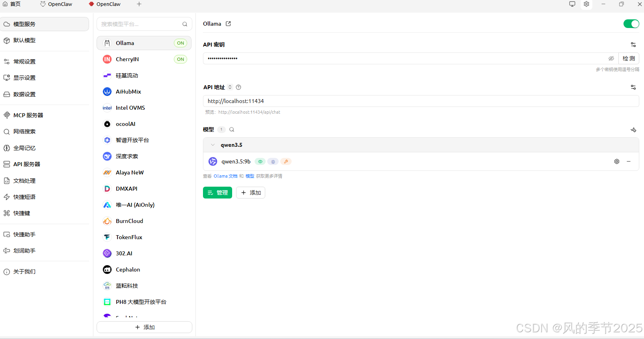
Task: Open 快捷助手 settings section
Action: coord(45,234)
